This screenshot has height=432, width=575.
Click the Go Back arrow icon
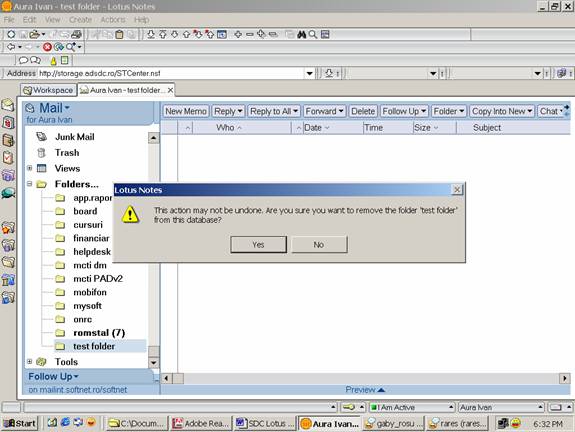[x=11, y=47]
